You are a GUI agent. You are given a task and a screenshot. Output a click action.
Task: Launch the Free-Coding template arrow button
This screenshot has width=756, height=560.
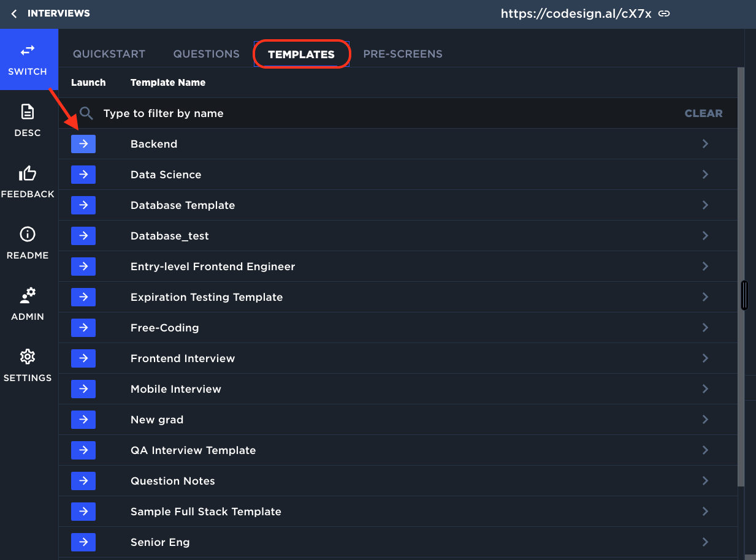coord(83,328)
